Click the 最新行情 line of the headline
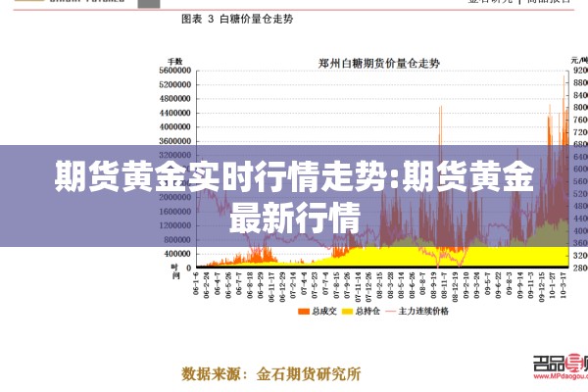Image resolution: width=588 pixels, height=392 pixels. point(295,218)
